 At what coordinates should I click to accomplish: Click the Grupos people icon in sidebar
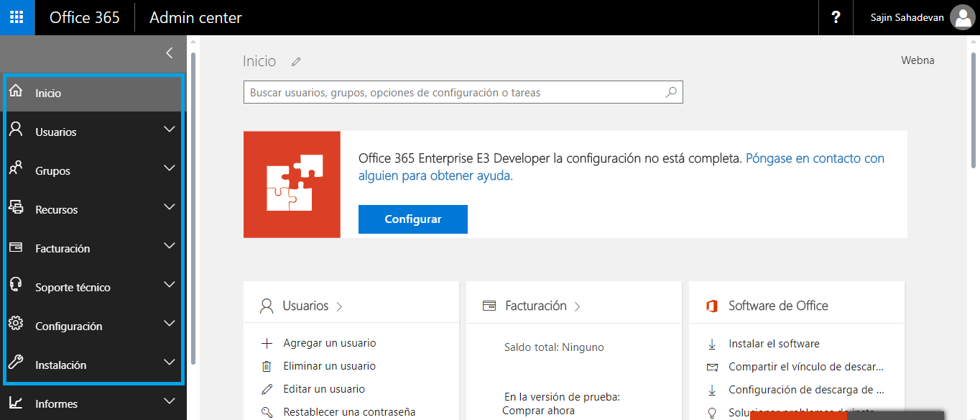click(x=16, y=169)
